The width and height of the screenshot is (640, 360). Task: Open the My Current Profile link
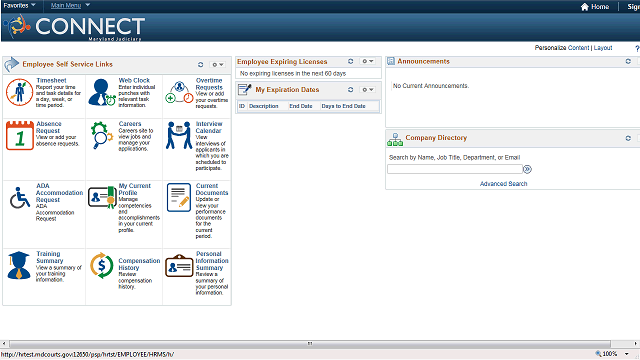pyautogui.click(x=134, y=189)
